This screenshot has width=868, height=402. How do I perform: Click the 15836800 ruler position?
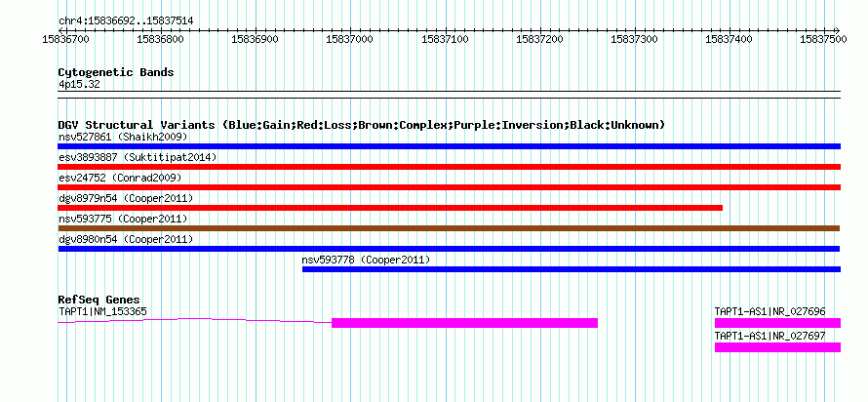[160, 39]
